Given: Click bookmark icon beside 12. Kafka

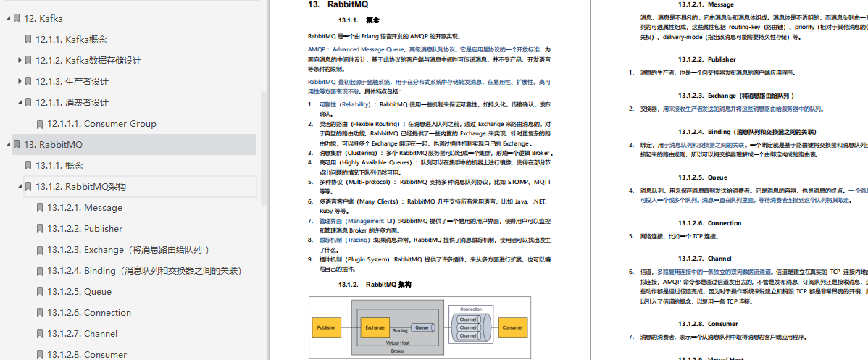Looking at the screenshot, I should (x=17, y=18).
